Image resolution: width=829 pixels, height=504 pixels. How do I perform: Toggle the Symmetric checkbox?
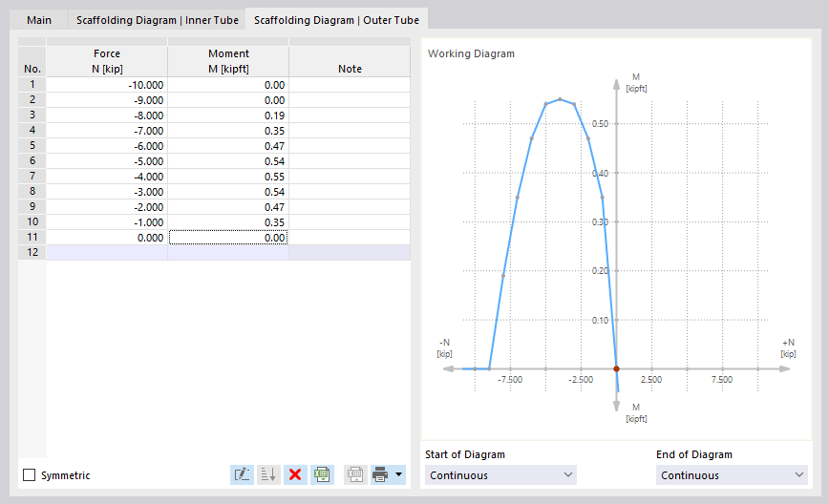click(29, 475)
